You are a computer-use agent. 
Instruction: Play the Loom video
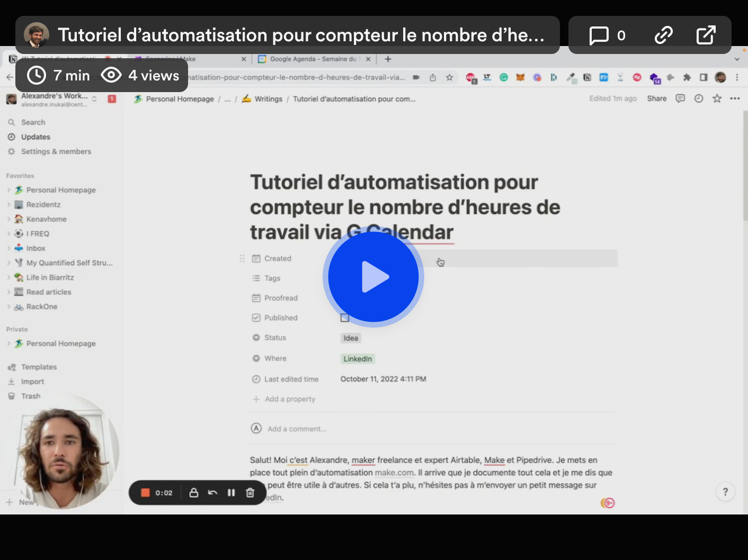click(373, 277)
